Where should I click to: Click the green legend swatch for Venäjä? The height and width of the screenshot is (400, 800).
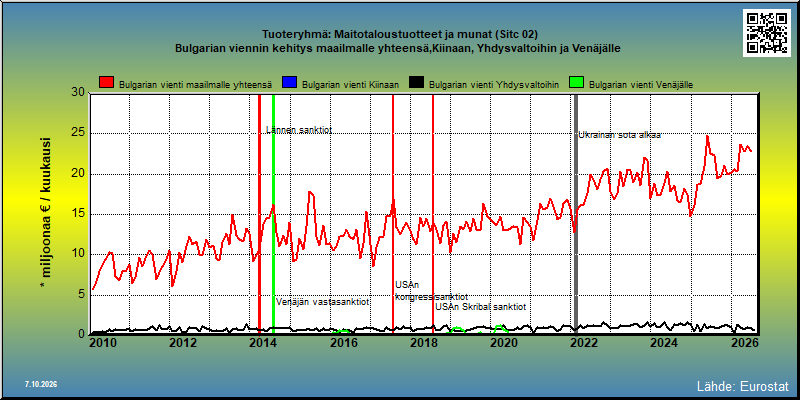pyautogui.click(x=577, y=83)
